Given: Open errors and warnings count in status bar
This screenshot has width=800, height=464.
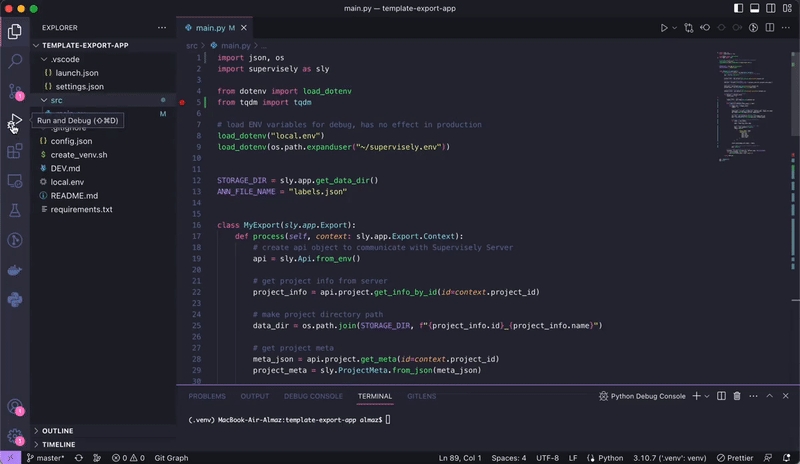Looking at the screenshot, I should [128, 458].
